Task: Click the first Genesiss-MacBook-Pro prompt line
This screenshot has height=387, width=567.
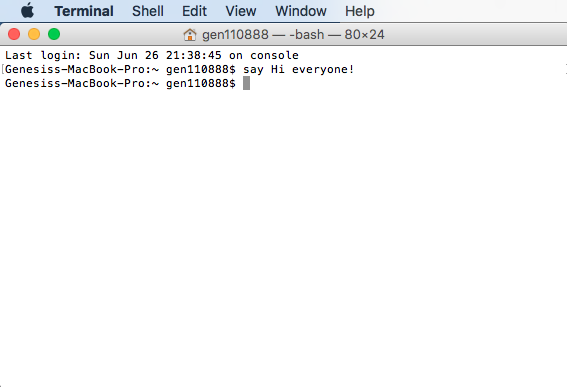Action: point(180,69)
